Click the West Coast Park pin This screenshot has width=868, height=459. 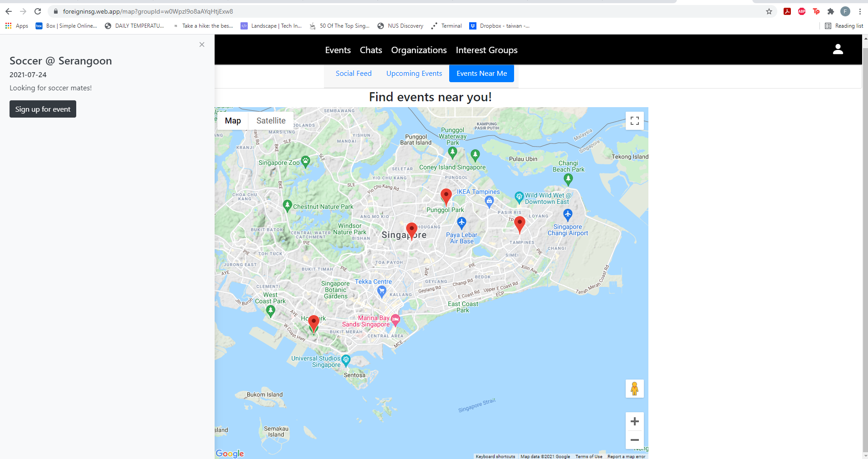point(270,311)
